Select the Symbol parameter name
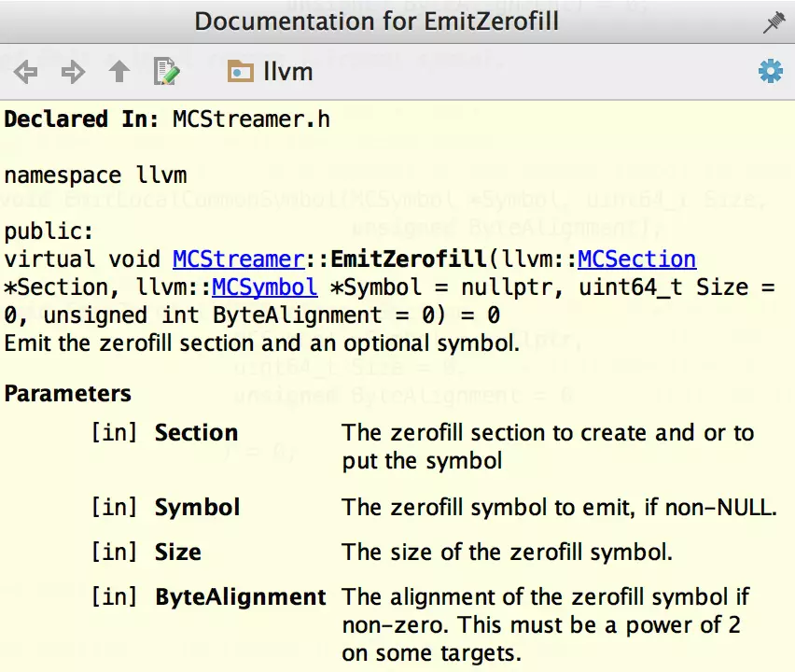The image size is (795, 672). (197, 508)
